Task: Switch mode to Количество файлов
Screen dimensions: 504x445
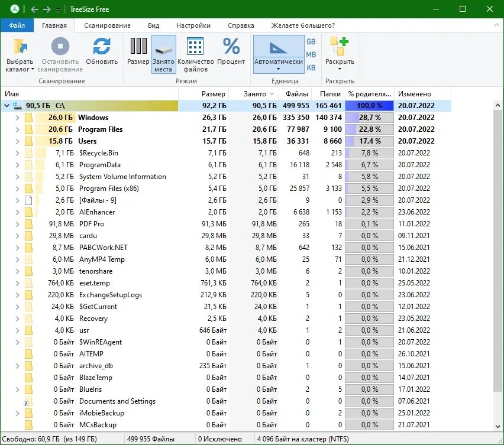Action: pos(195,54)
